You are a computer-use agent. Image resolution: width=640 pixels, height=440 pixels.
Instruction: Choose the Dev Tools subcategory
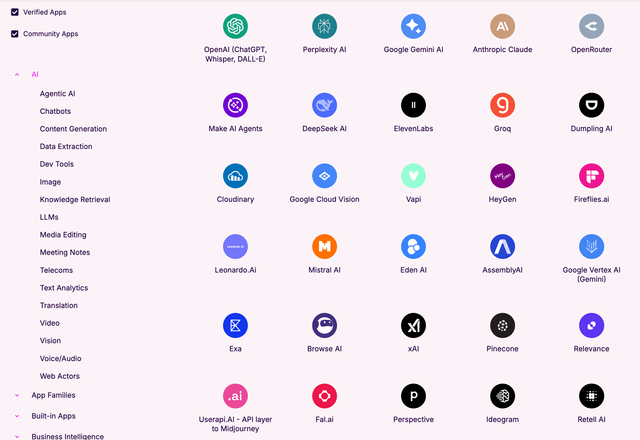click(x=57, y=164)
